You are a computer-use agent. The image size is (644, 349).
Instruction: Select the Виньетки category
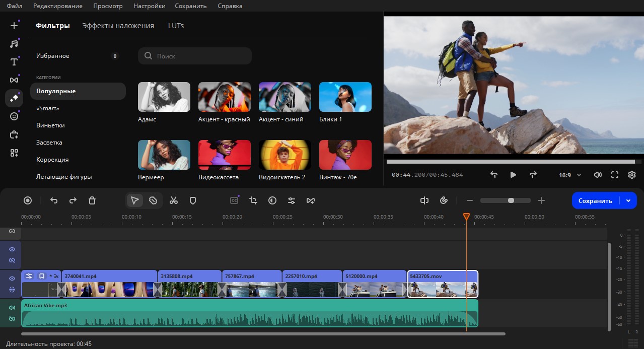tap(50, 125)
